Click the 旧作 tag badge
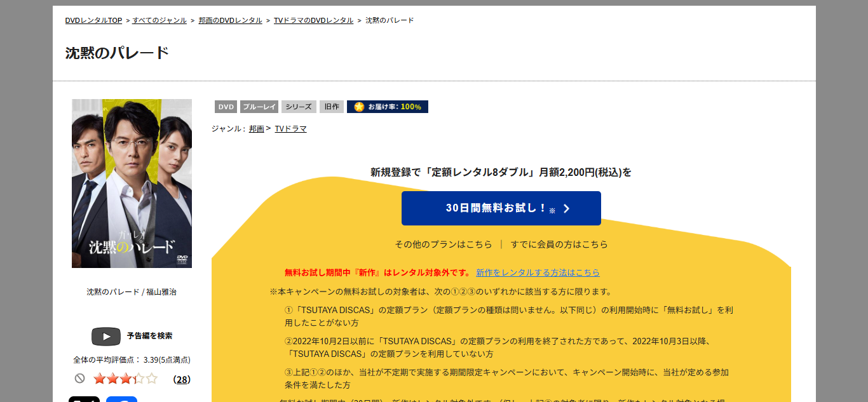Screen dimensions: 868x402 331,107
